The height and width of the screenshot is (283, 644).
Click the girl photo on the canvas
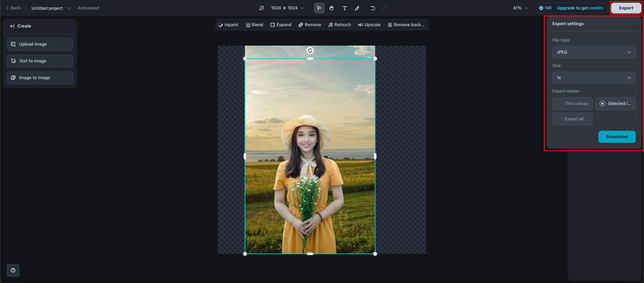tap(310, 156)
